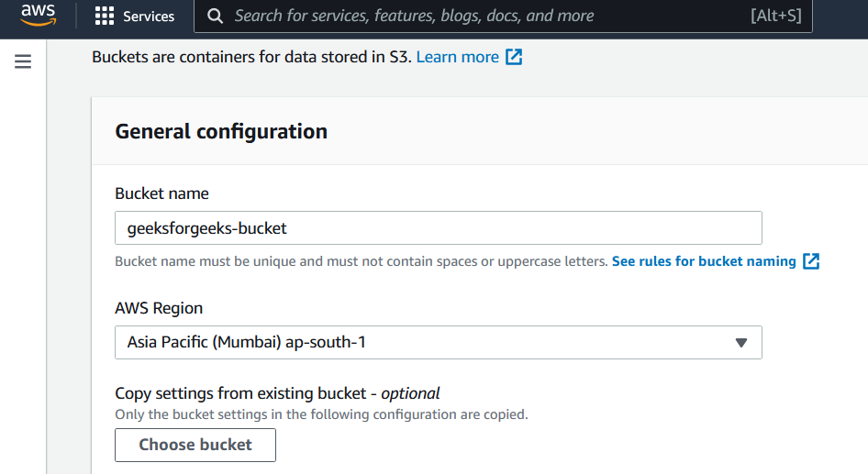Click Copy settings from existing bucket label

pos(277,393)
